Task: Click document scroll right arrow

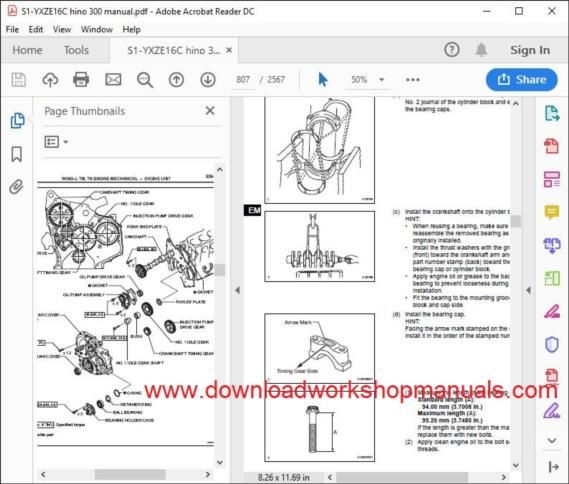Action: tap(504, 477)
